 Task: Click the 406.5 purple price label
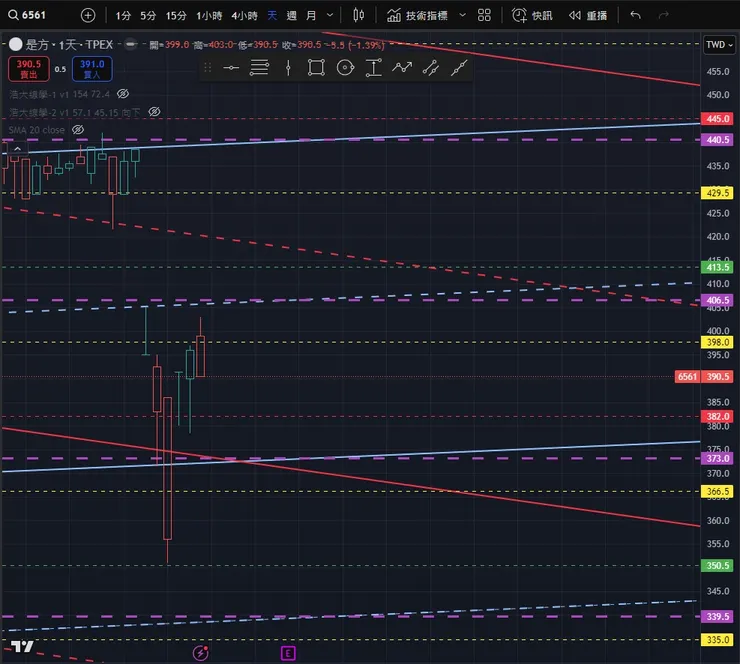[x=717, y=300]
